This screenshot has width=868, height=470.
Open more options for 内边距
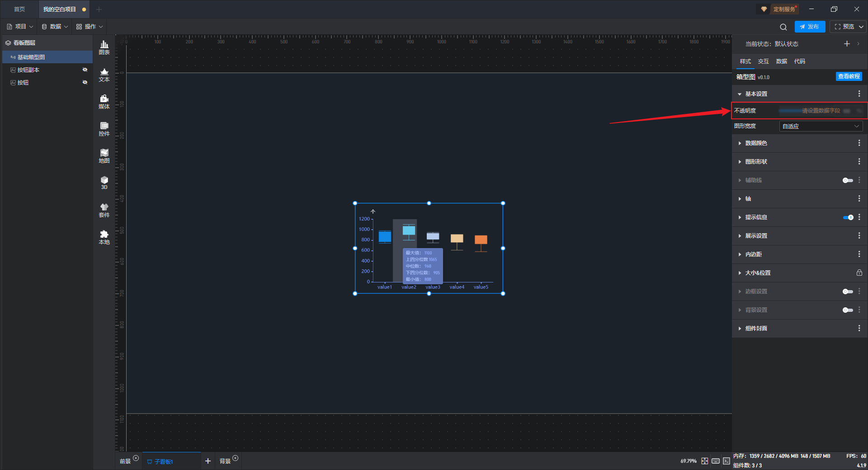[859, 254]
